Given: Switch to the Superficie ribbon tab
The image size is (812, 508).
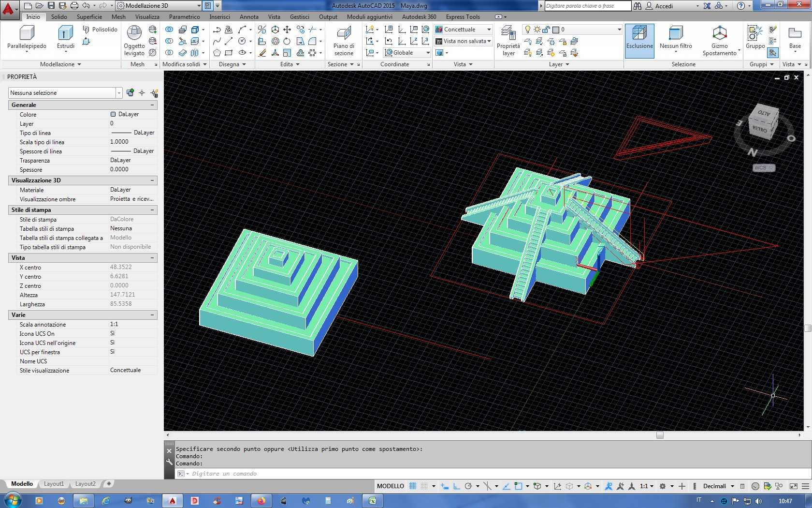Looking at the screenshot, I should 89,17.
